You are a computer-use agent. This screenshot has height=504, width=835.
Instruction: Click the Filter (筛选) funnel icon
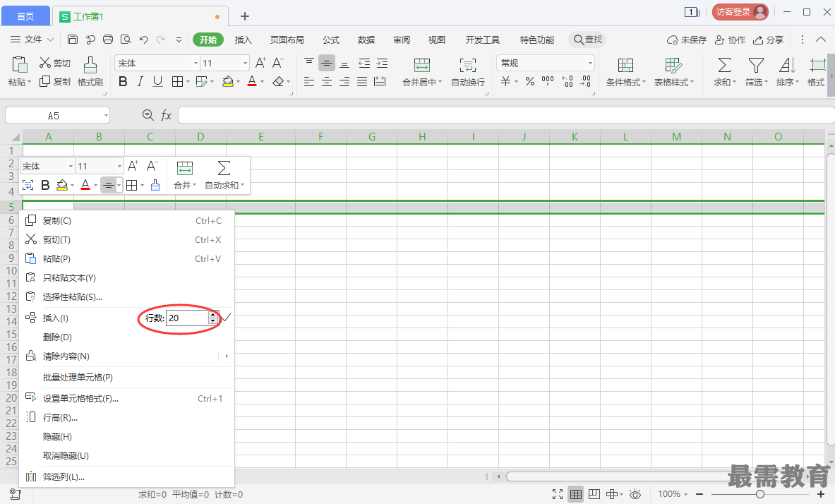point(756,65)
